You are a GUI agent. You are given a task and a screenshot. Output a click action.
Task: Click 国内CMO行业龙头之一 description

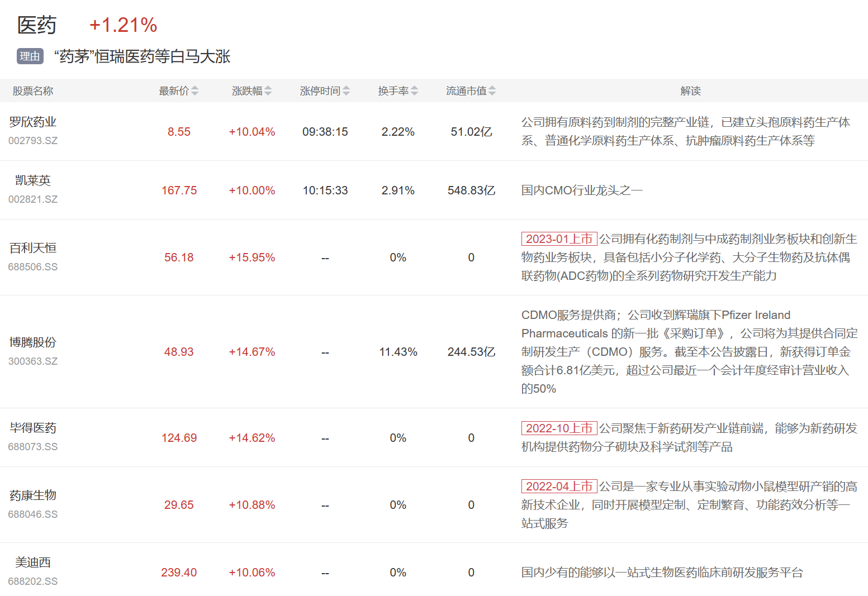pyautogui.click(x=582, y=190)
